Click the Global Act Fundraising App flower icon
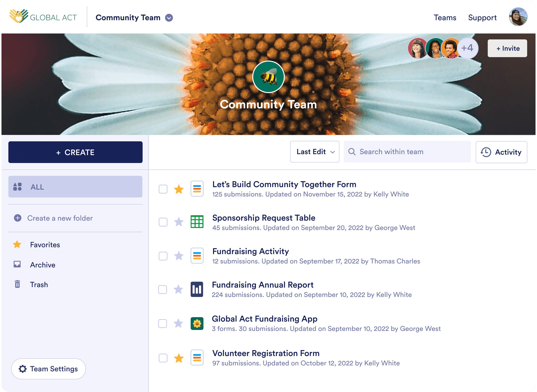537x392 pixels. coord(197,323)
